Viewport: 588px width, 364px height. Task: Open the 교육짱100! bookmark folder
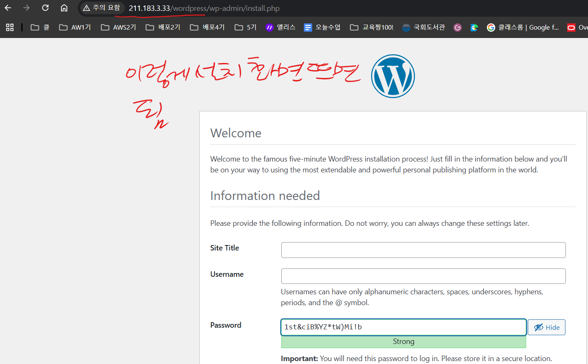tap(372, 27)
